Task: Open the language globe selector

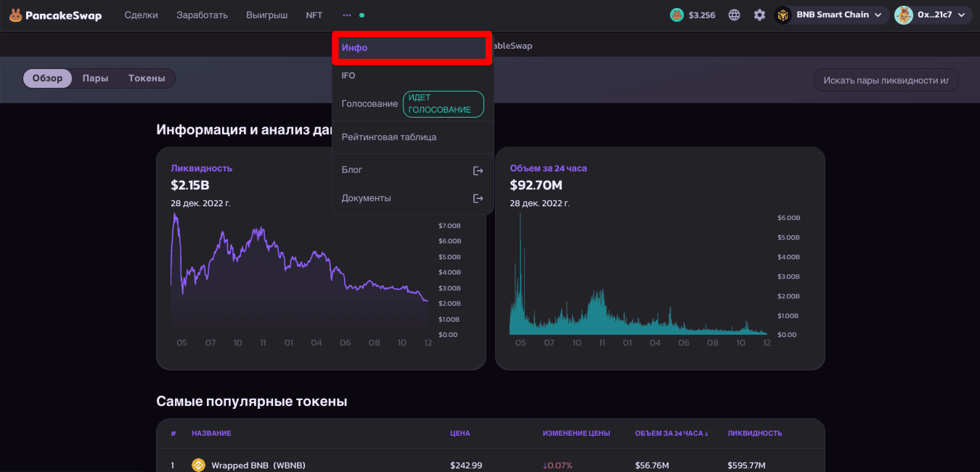Action: [x=734, y=15]
